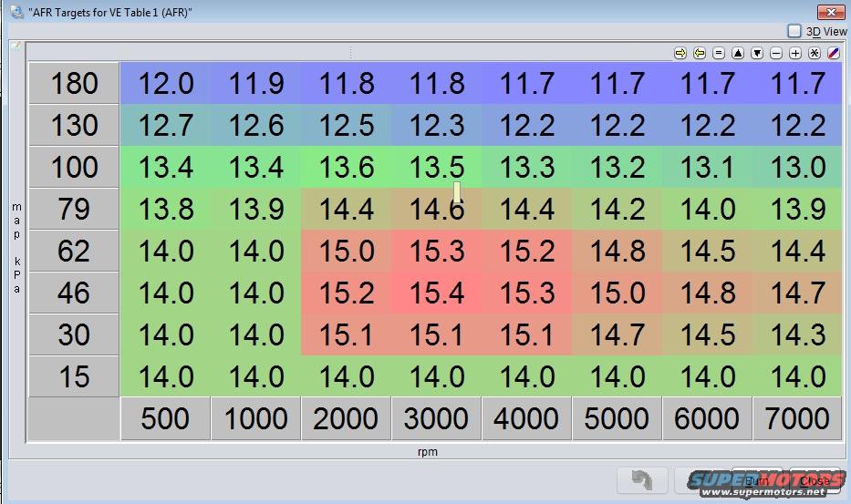
Task: Select the 15.3 cell at 62 kPa
Action: 436,251
